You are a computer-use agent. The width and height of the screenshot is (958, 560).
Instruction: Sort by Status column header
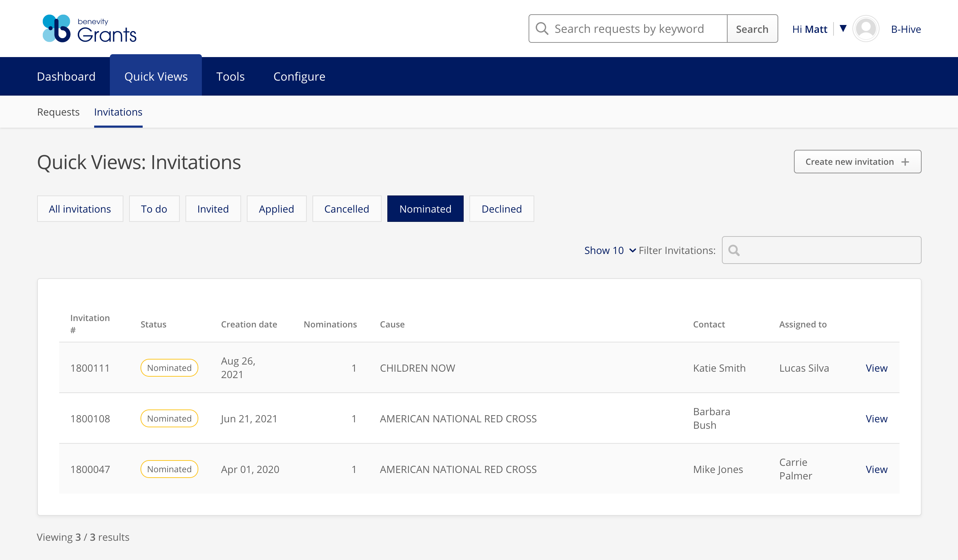[x=153, y=324]
